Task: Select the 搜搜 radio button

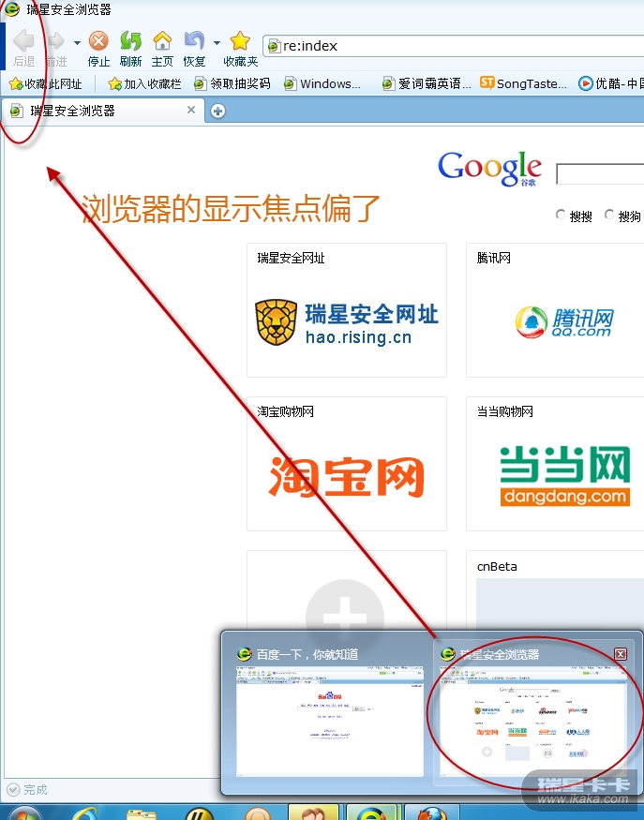Action: pos(561,215)
